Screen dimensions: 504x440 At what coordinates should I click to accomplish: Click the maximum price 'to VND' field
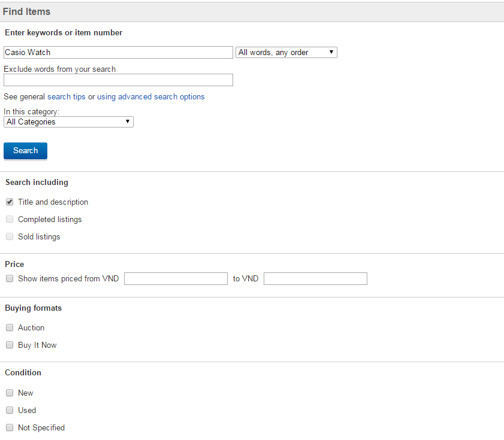(x=315, y=279)
